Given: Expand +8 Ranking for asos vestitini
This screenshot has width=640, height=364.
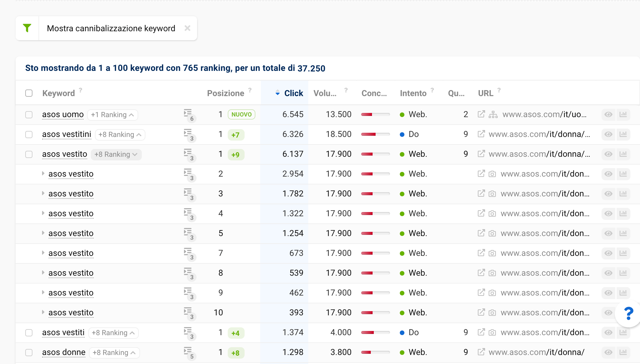Looking at the screenshot, I should tap(120, 135).
